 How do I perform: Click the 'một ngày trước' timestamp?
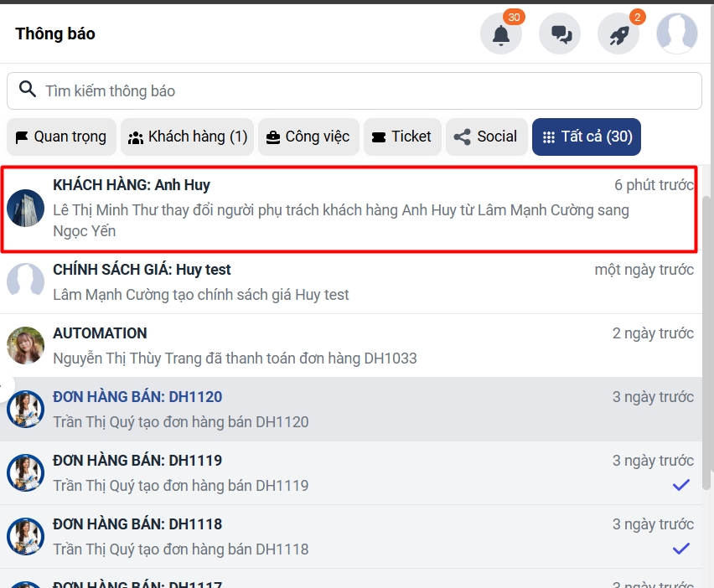[644, 270]
